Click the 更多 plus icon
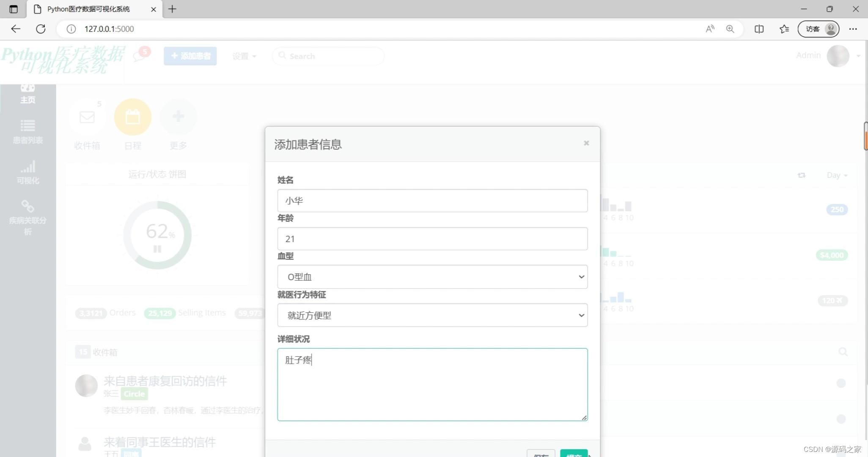Image resolution: width=868 pixels, height=457 pixels. pyautogui.click(x=178, y=116)
